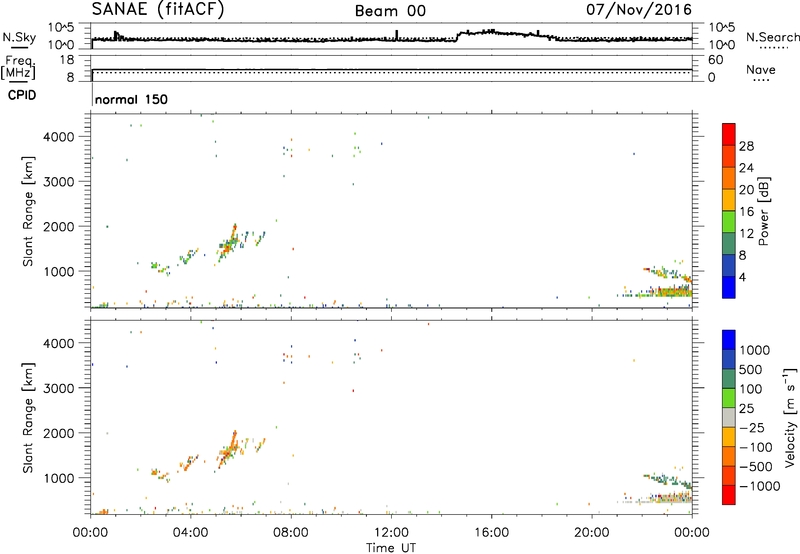Click the 20:00 time axis tick label
This screenshot has height=554, width=800.
click(591, 533)
